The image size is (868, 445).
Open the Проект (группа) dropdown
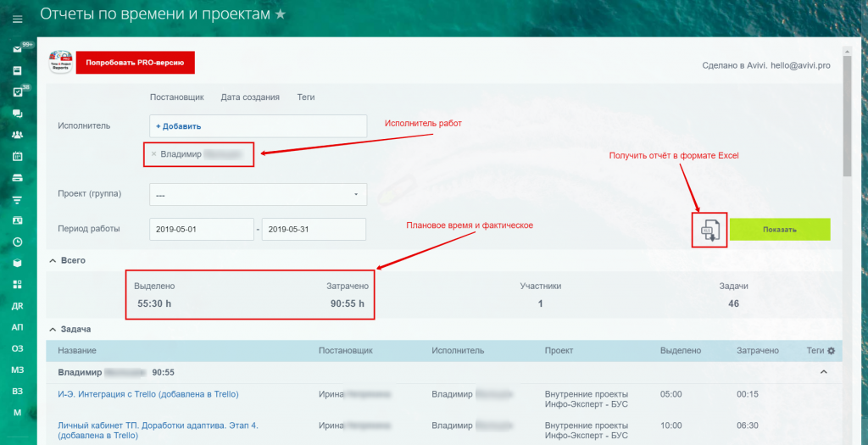click(x=258, y=195)
